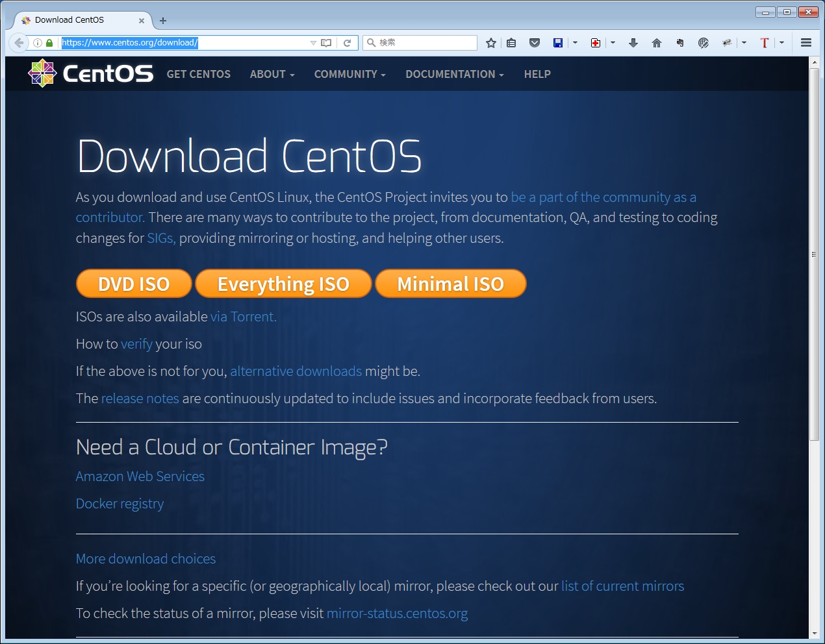825x644 pixels.
Task: Click the Minimal ISO button
Action: [x=450, y=284]
